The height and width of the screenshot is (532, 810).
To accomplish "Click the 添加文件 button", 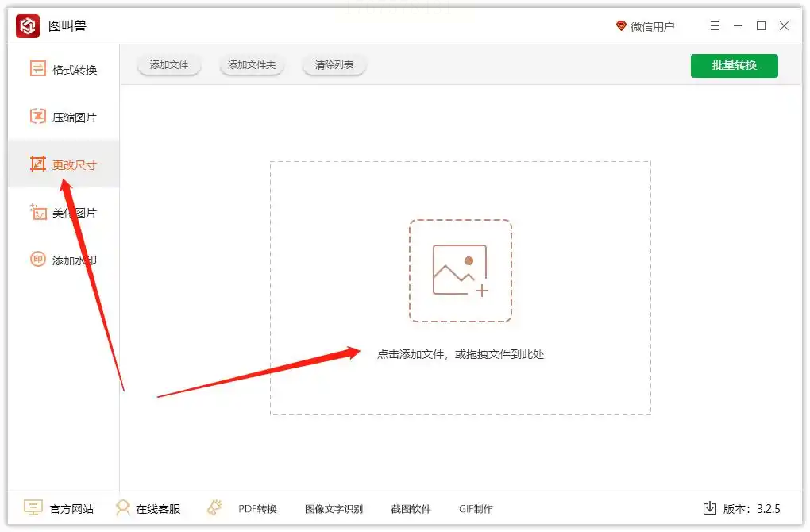I will pos(169,65).
